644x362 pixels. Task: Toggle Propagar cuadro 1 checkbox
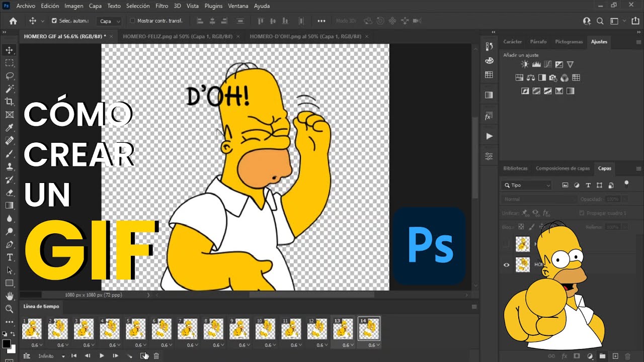coord(582,213)
